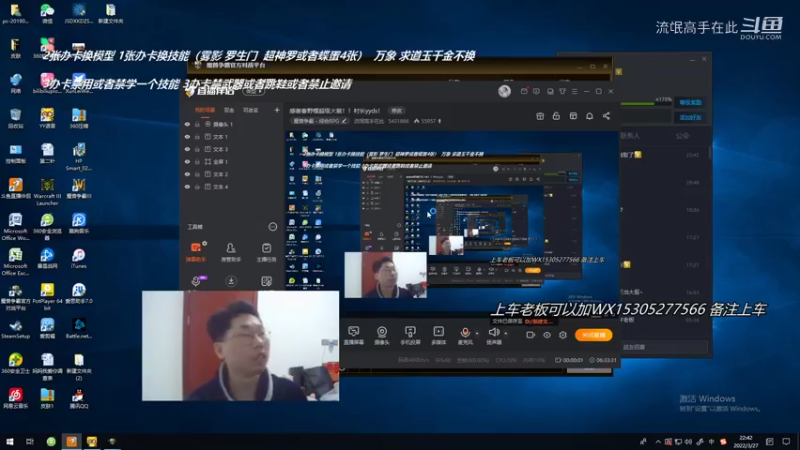Open the 房管助手 tool
The width and height of the screenshot is (800, 450).
231,252
